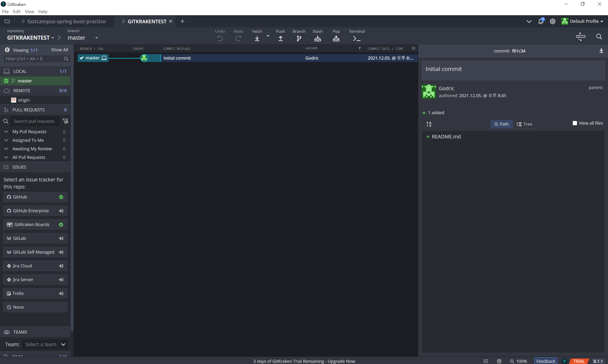Click the Feedback button in status bar
The height and width of the screenshot is (364, 608).
pyautogui.click(x=546, y=361)
